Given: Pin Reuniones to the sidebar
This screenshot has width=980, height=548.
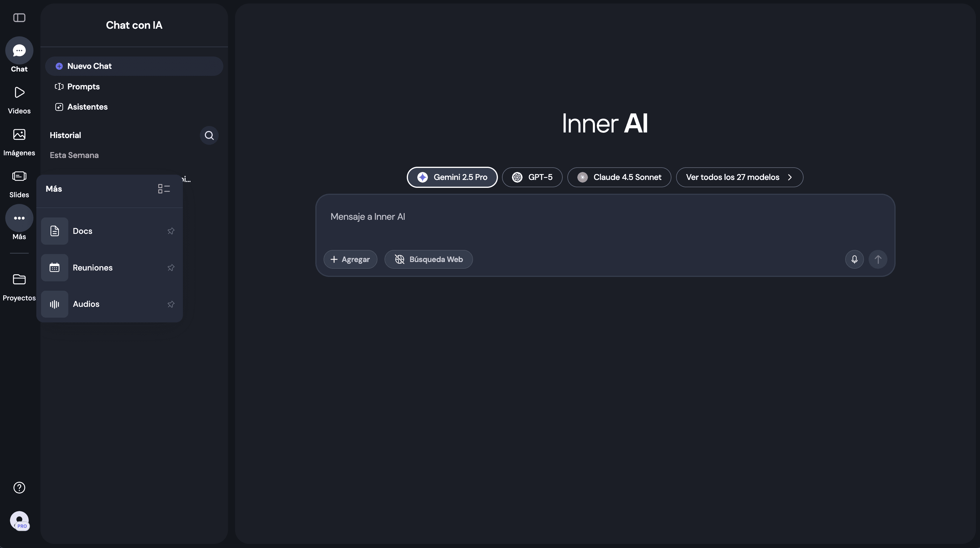Looking at the screenshot, I should tap(171, 268).
